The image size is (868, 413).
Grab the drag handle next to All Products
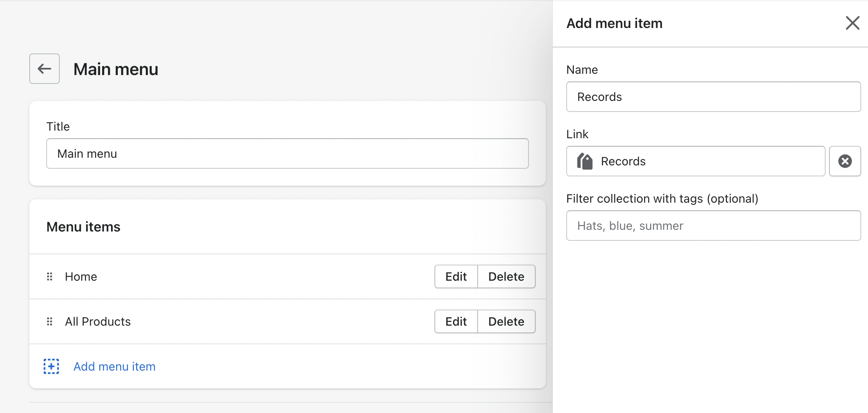coord(50,321)
